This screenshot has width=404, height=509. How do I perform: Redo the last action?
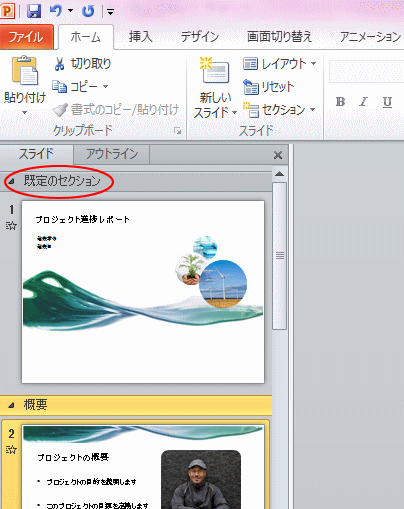coord(88,11)
